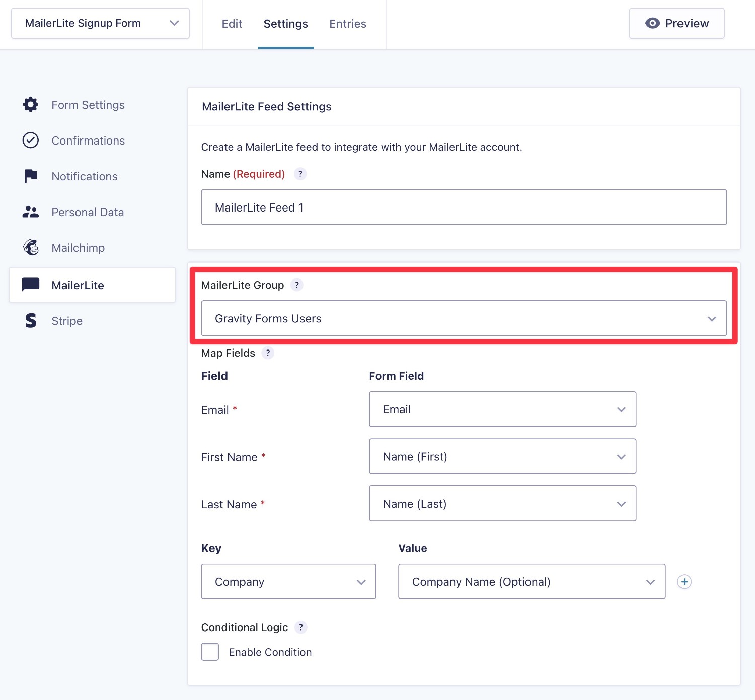Click the eye icon in Preview button

(652, 23)
